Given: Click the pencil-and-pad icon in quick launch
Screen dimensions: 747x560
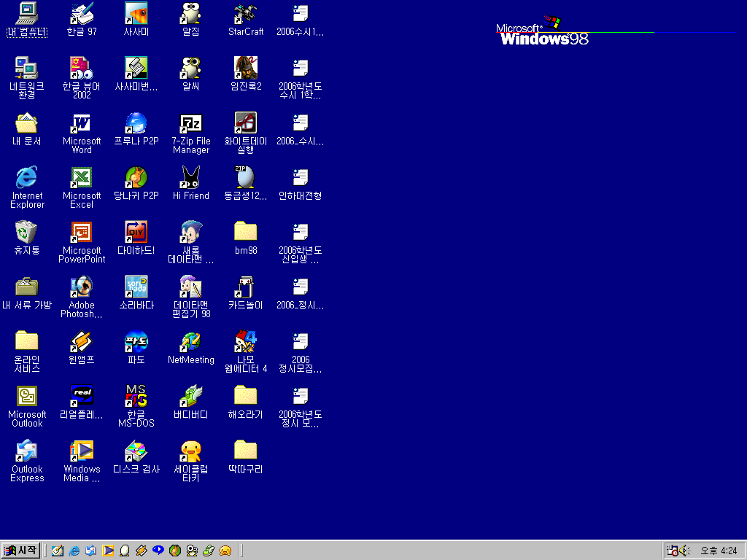Looking at the screenshot, I should pos(58,551).
